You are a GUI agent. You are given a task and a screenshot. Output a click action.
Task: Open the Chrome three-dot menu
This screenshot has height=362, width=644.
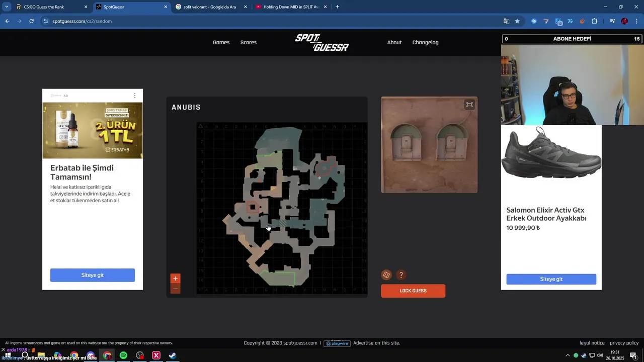point(636,21)
